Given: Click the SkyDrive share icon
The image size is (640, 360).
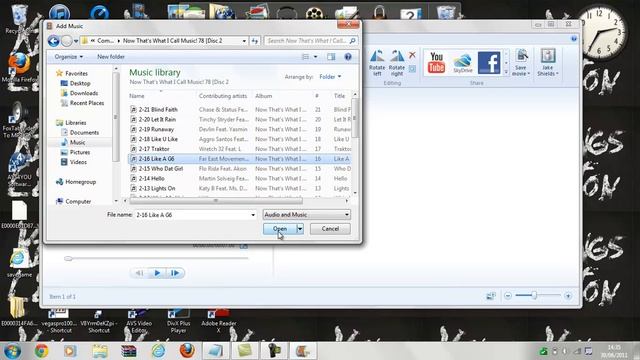Looking at the screenshot, I should tap(462, 63).
